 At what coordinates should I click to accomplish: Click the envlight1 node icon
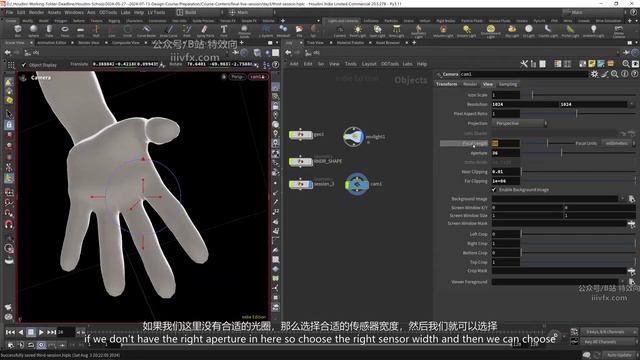353,137
